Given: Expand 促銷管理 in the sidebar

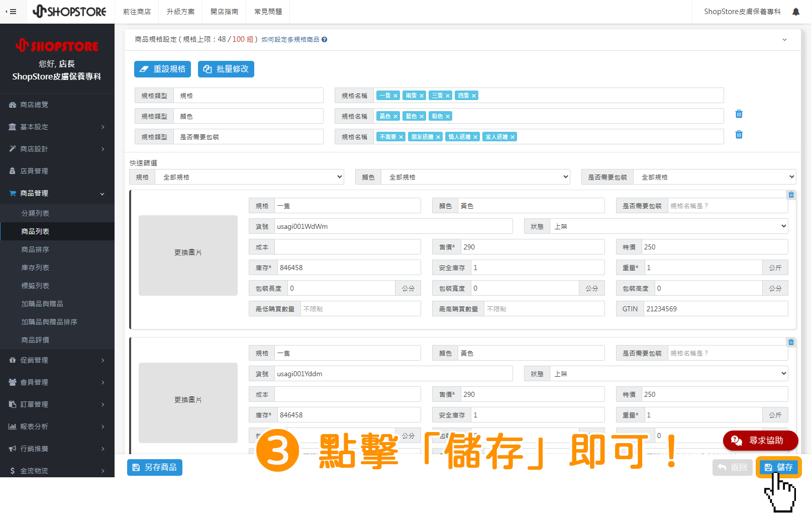Looking at the screenshot, I should pyautogui.click(x=57, y=360).
